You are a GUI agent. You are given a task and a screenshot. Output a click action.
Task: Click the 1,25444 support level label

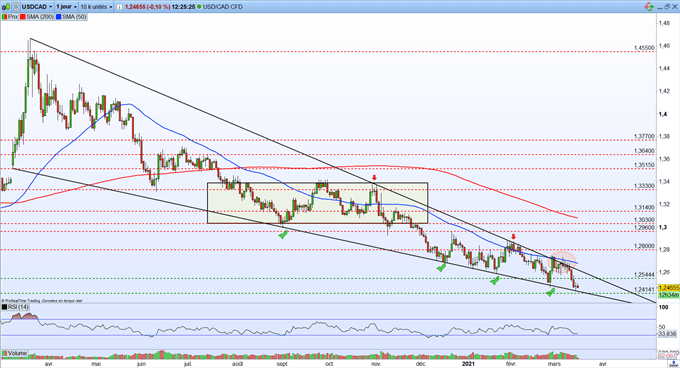tap(644, 275)
